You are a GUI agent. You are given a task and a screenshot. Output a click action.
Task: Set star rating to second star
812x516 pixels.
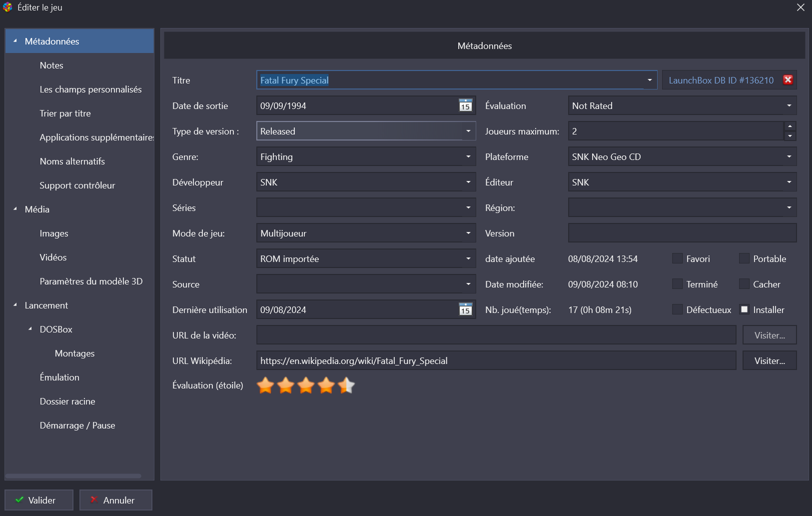pyautogui.click(x=286, y=385)
